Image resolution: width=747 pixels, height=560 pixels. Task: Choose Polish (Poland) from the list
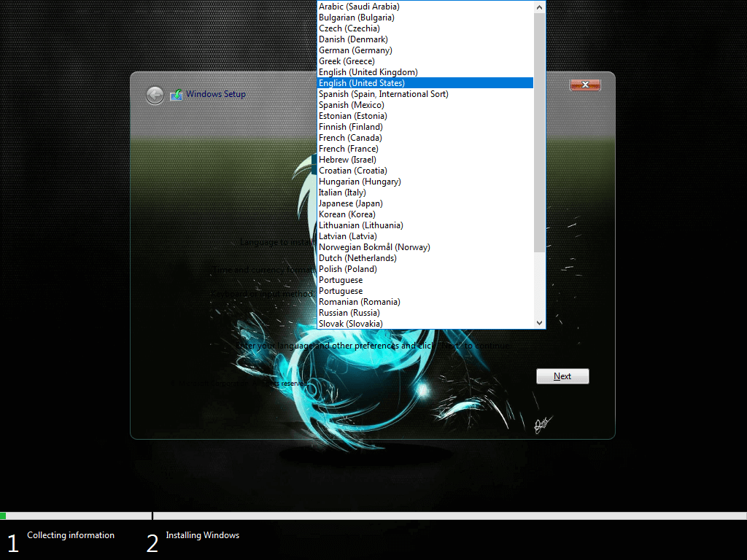coord(425,270)
